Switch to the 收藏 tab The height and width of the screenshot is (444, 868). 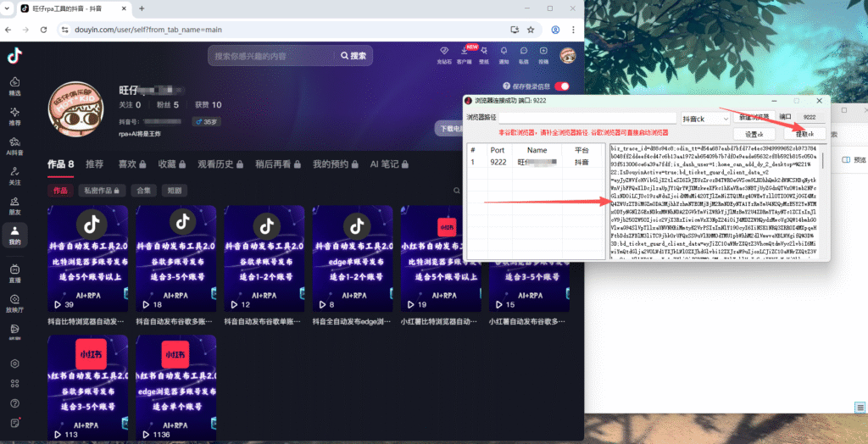(x=171, y=164)
